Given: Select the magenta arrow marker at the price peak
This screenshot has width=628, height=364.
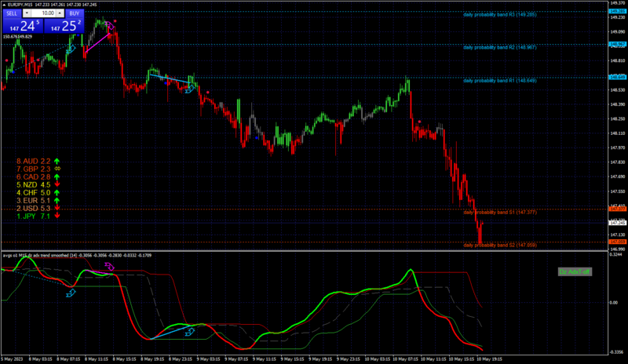Looking at the screenshot, I should (110, 26).
